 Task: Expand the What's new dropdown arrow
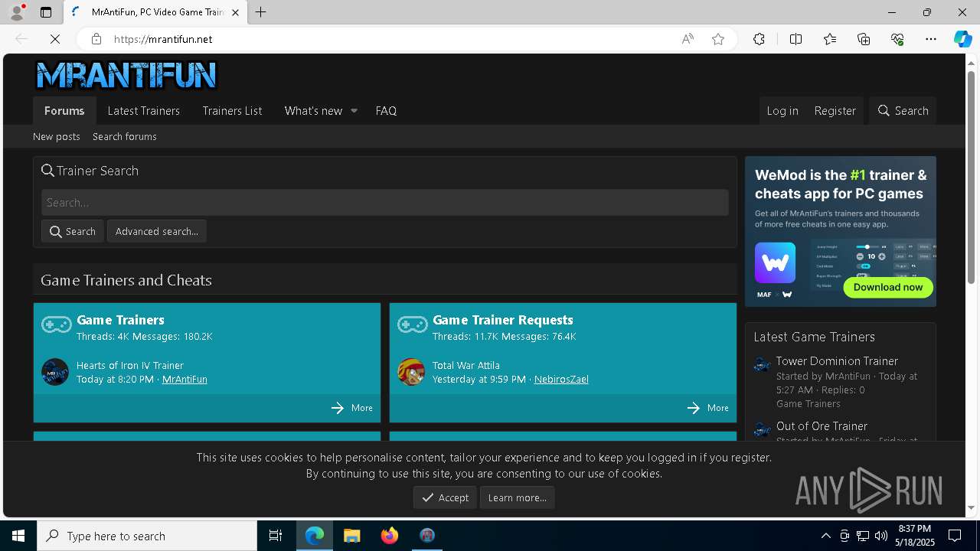tap(354, 111)
